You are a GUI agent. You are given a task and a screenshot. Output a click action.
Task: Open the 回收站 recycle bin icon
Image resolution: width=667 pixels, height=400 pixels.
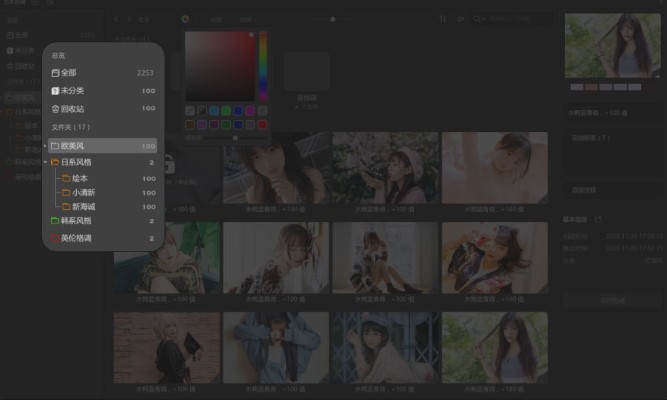click(x=56, y=109)
